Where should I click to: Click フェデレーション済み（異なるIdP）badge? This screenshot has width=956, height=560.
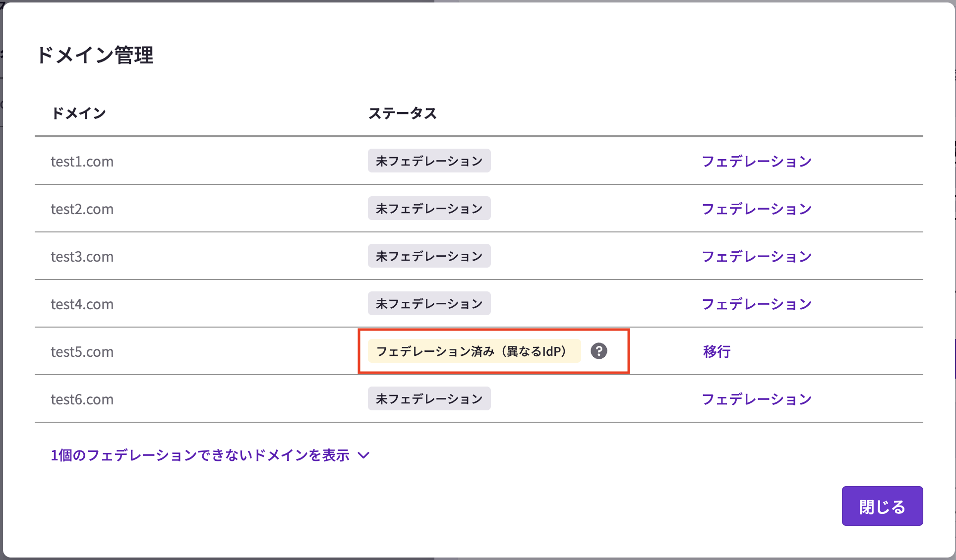[x=474, y=351]
